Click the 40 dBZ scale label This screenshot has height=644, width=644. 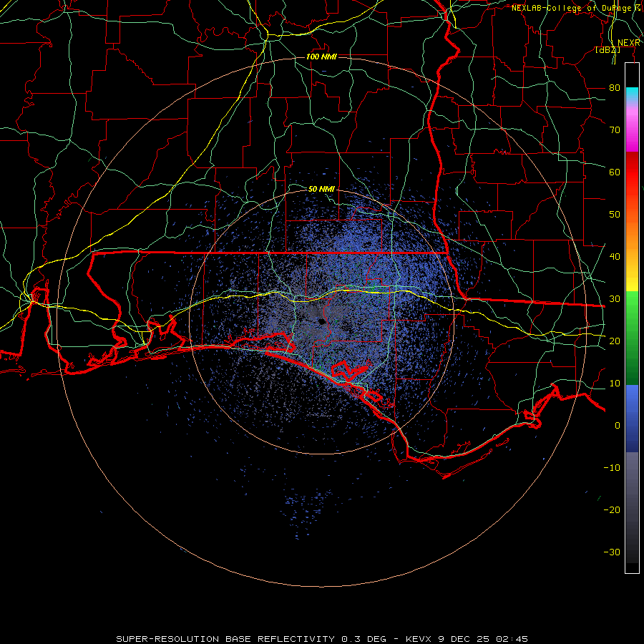(615, 256)
